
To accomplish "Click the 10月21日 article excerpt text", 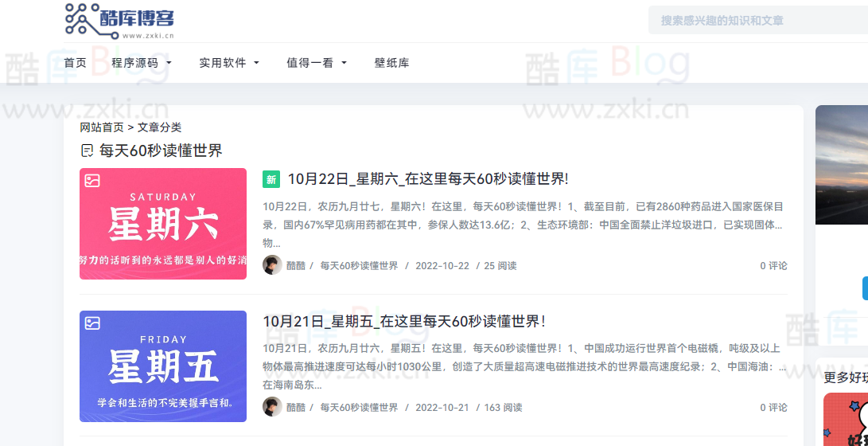I will click(524, 367).
